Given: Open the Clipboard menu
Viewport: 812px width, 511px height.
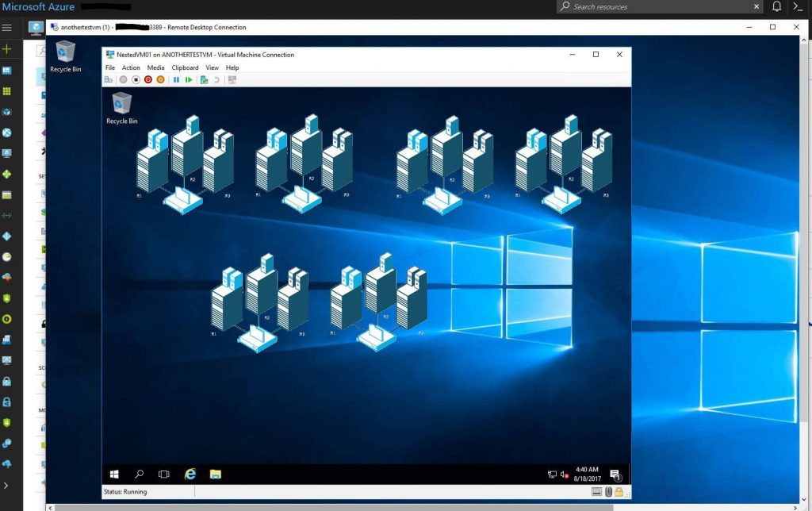Looking at the screenshot, I should (x=185, y=68).
